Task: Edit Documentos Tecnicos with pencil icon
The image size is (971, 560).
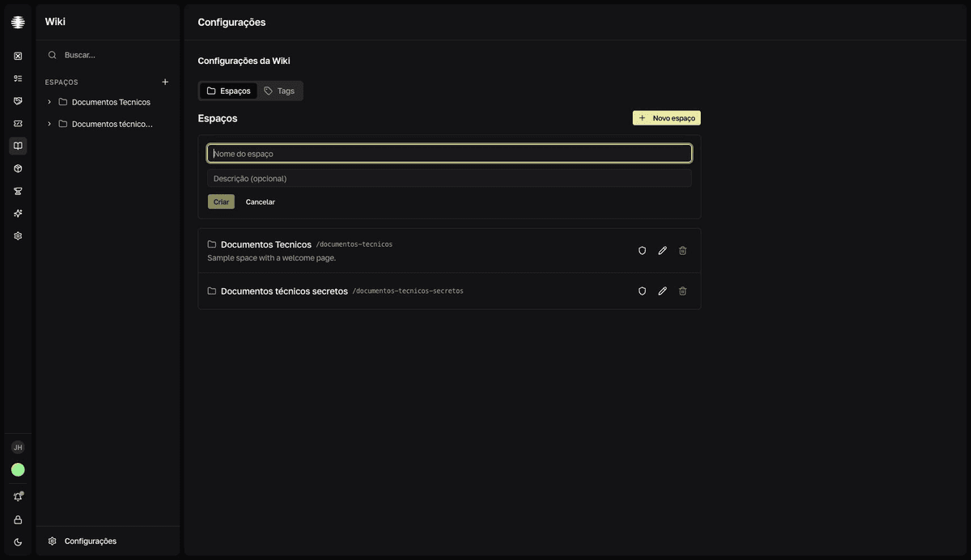Action: [663, 251]
